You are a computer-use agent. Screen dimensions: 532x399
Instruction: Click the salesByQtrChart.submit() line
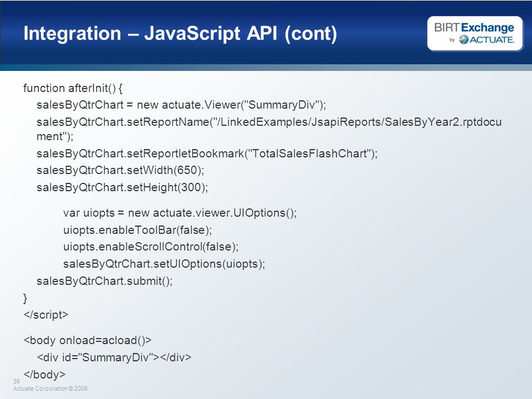tap(105, 281)
